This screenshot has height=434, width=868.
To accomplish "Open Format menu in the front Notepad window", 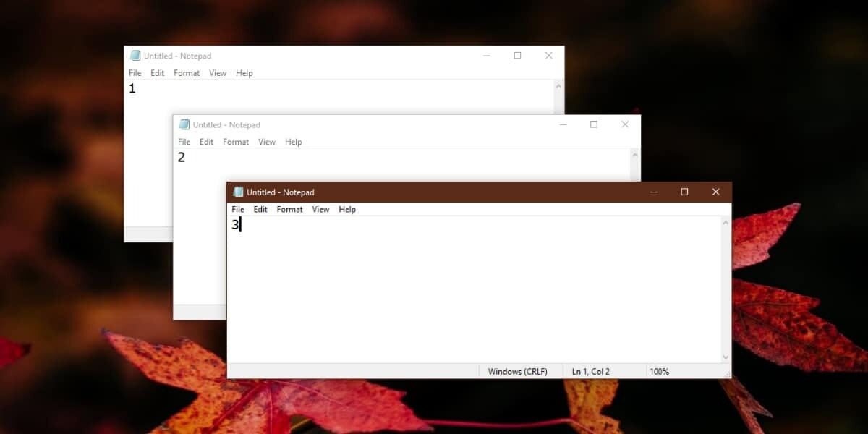I will point(290,210).
